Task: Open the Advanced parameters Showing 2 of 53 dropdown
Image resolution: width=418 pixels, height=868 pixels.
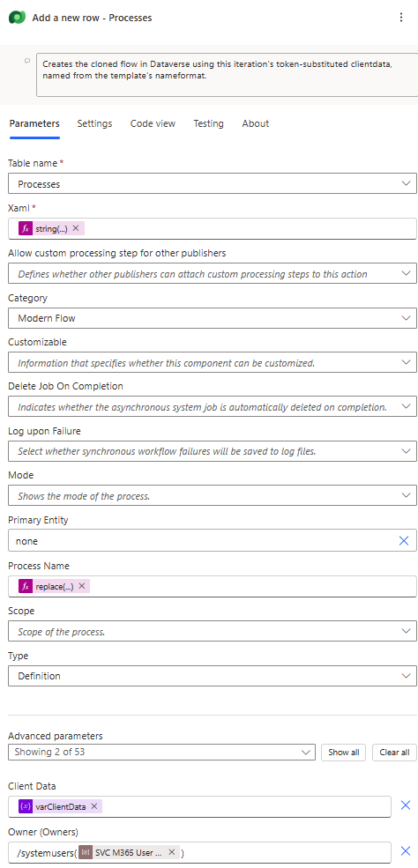Action: pos(161,752)
